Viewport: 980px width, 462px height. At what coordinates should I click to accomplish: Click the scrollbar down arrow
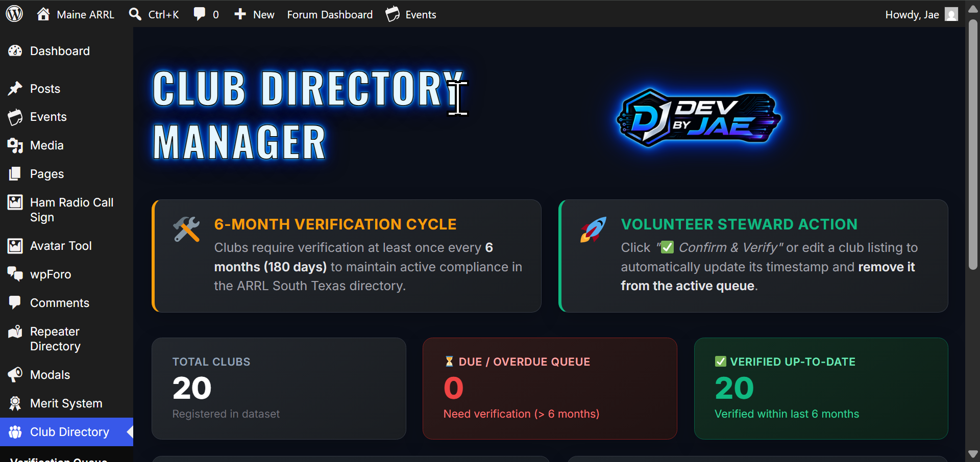point(973,454)
